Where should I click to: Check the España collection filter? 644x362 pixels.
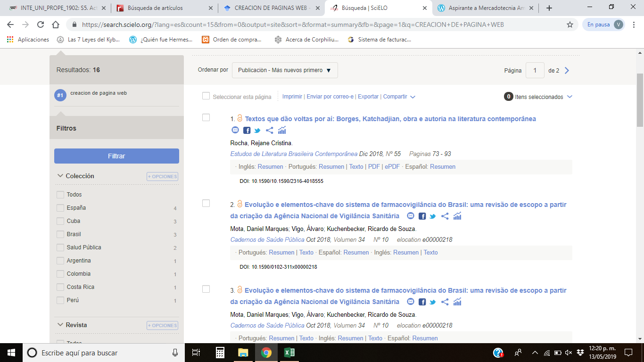click(60, 208)
